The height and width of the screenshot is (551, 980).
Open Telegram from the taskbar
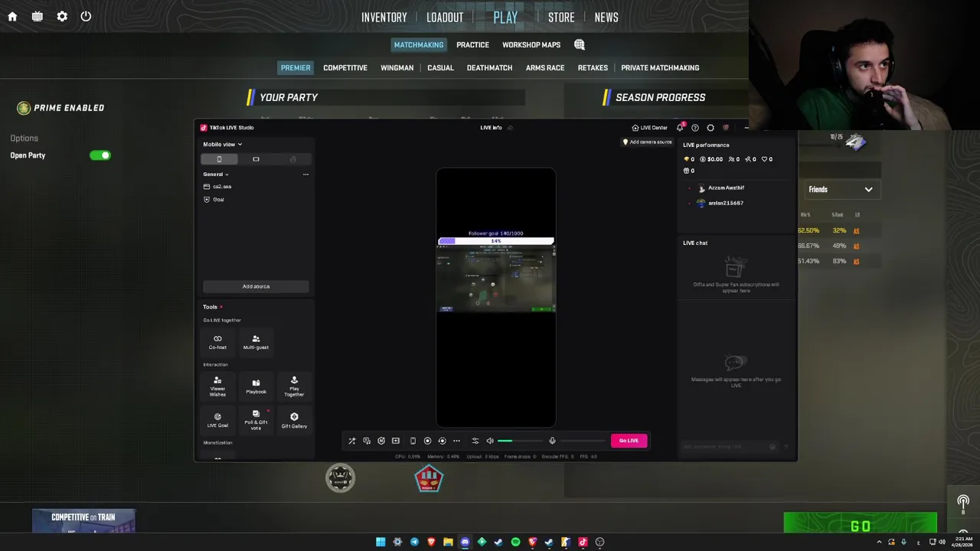[414, 542]
